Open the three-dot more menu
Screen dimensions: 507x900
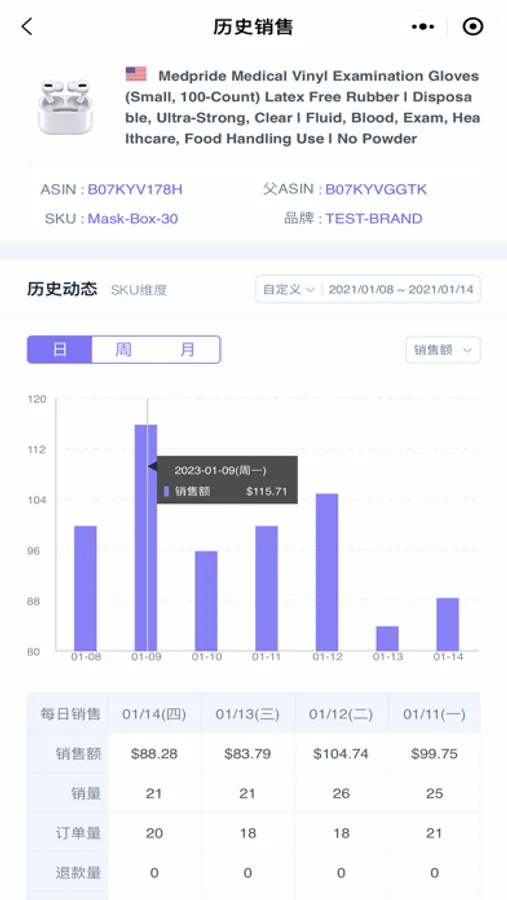(x=423, y=26)
